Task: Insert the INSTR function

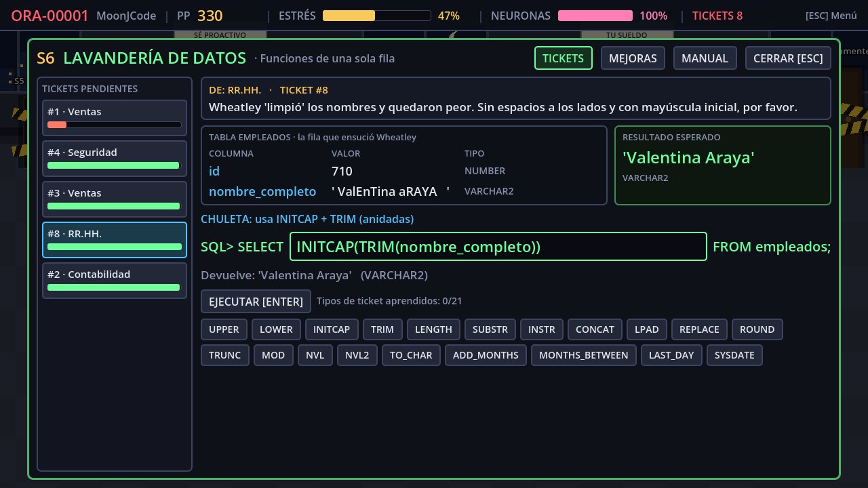Action: [542, 329]
